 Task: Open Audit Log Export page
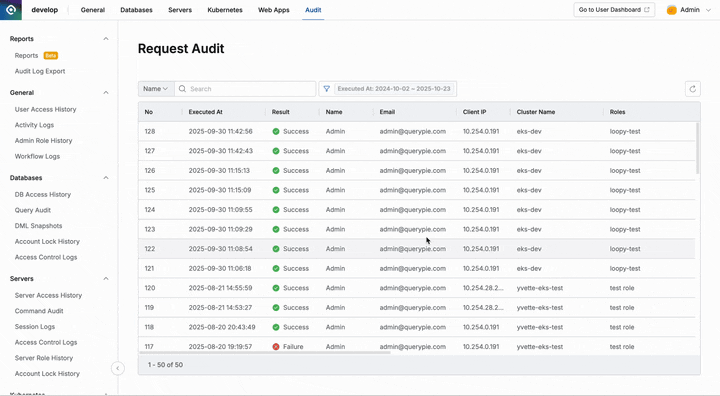point(40,71)
